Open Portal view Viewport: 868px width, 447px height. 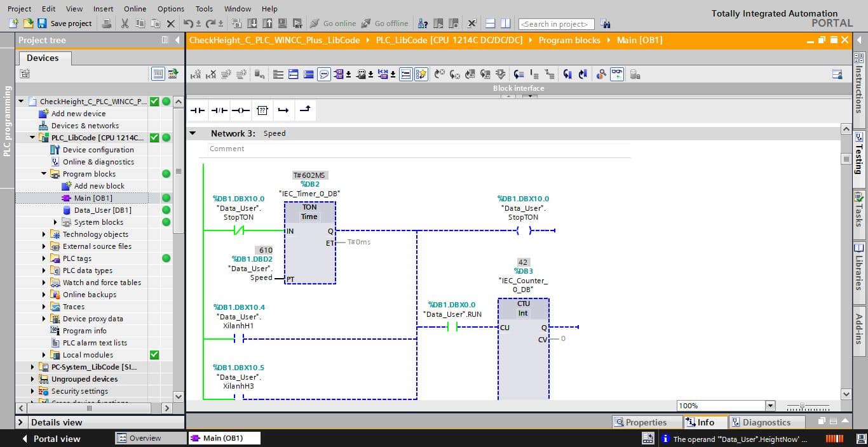51,439
